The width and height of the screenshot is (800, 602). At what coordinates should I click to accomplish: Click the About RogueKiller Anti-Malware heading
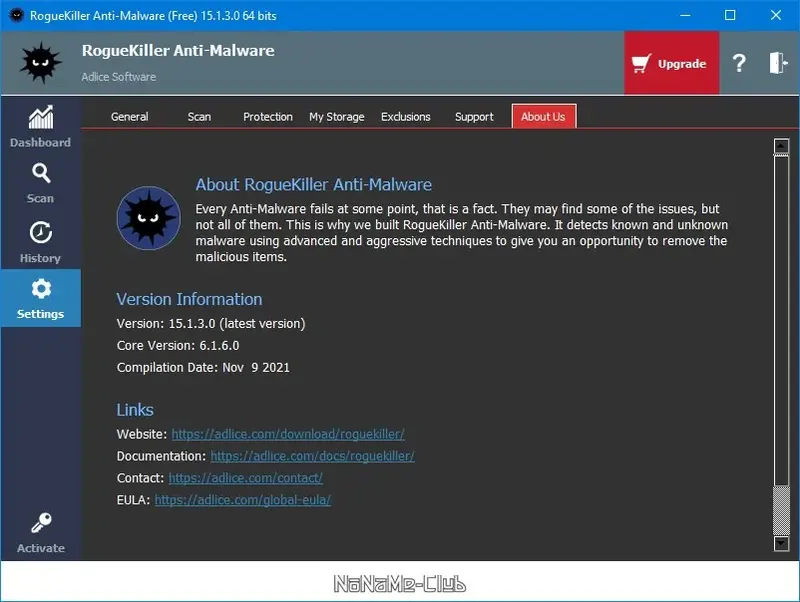coord(314,185)
